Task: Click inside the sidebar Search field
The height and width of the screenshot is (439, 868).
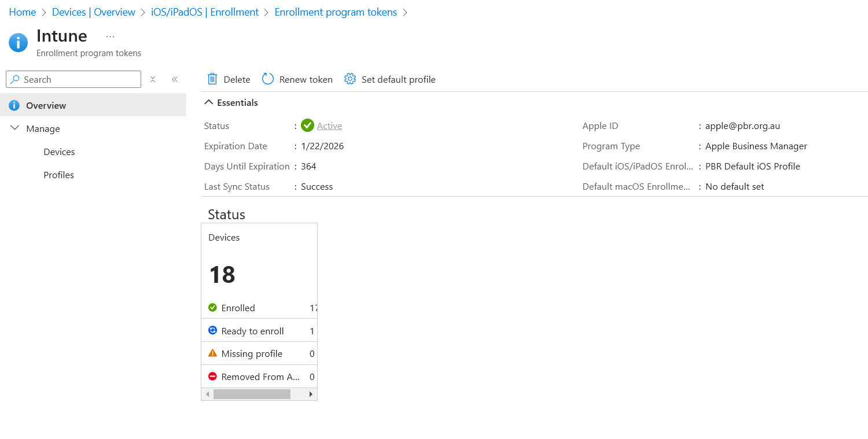Action: 73,79
